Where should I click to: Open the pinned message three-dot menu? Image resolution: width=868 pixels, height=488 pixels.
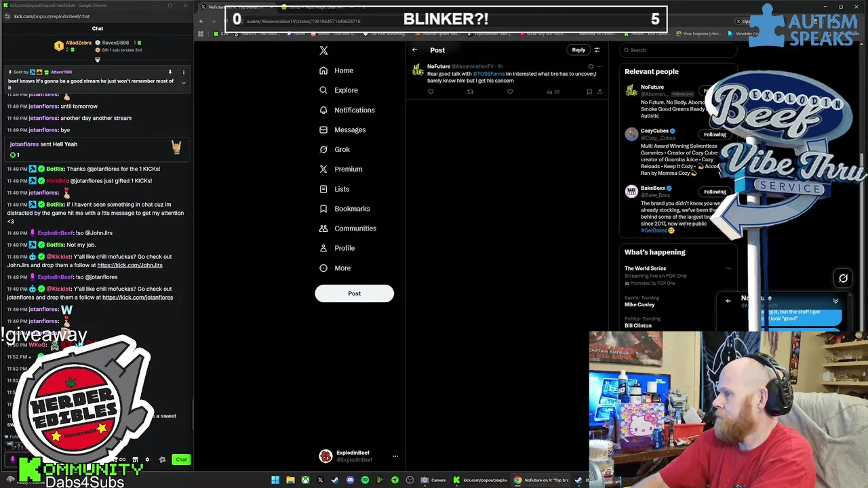pyautogui.click(x=183, y=72)
